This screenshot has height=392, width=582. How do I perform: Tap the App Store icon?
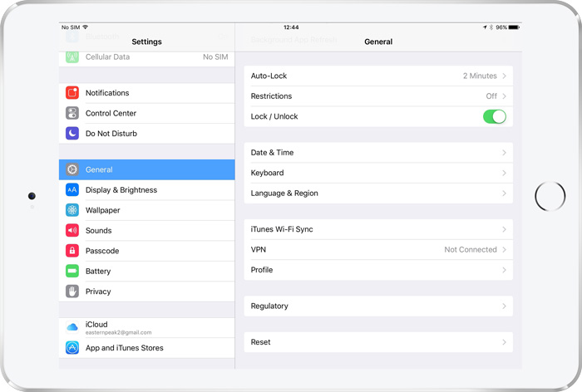pyautogui.click(x=72, y=348)
